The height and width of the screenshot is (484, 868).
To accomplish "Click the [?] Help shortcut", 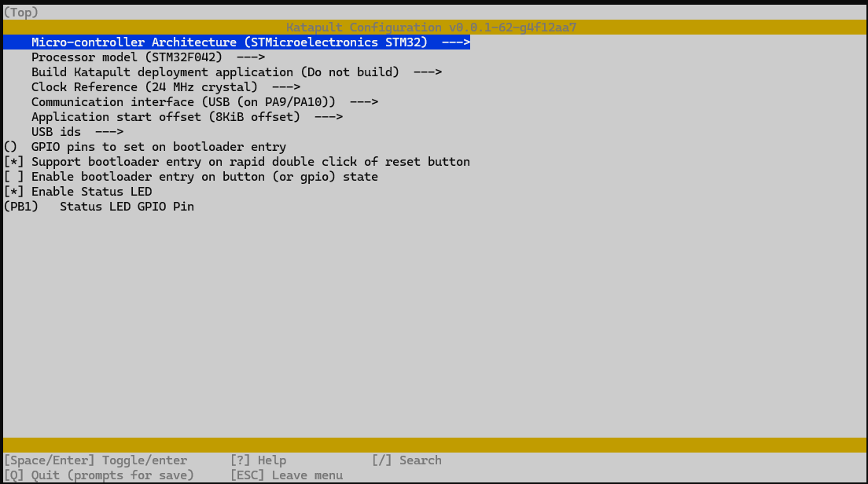I will point(258,460).
